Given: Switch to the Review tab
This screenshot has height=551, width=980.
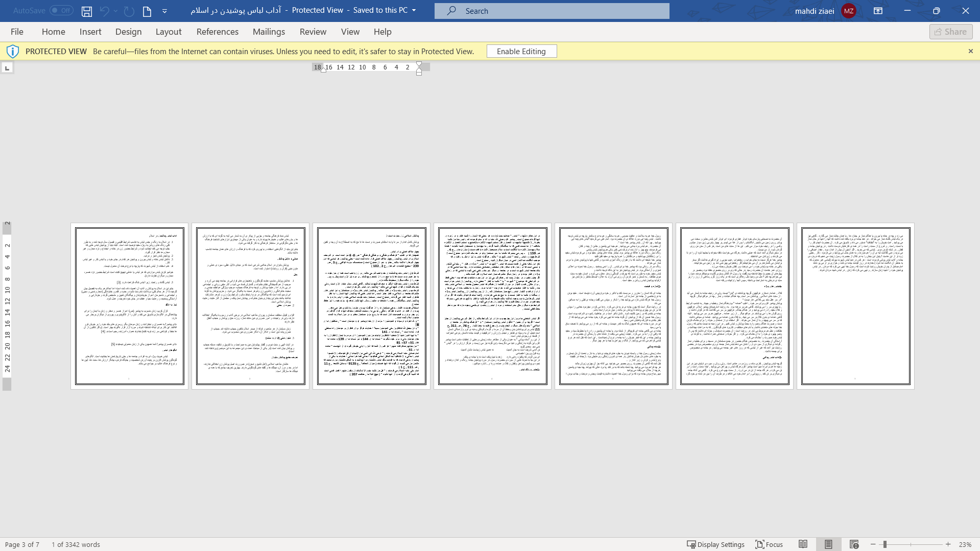Looking at the screenshot, I should [x=313, y=32].
